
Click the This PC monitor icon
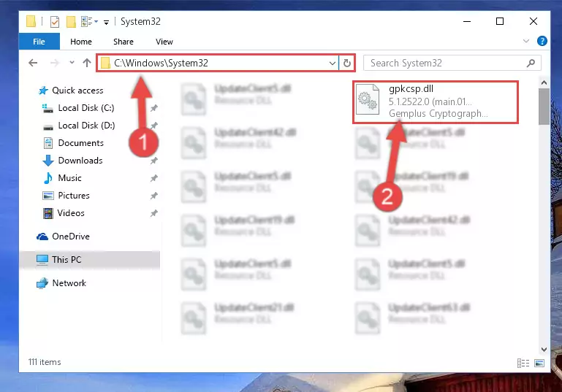tap(42, 260)
